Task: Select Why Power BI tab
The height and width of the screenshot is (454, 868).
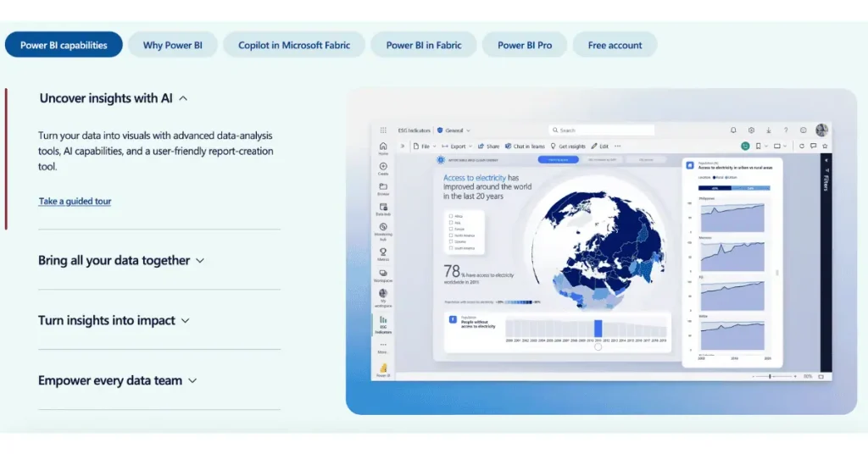Action: click(x=173, y=45)
